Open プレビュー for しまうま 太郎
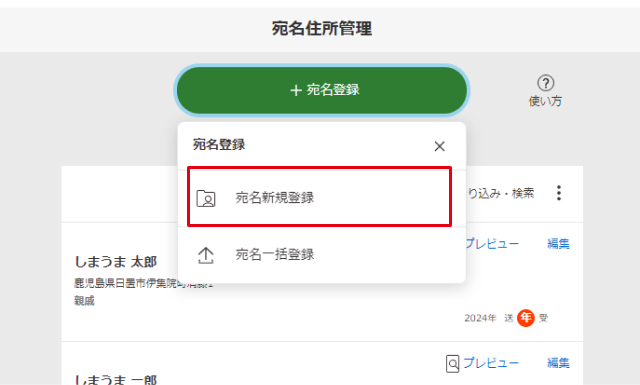The image size is (640, 385). tap(492, 244)
